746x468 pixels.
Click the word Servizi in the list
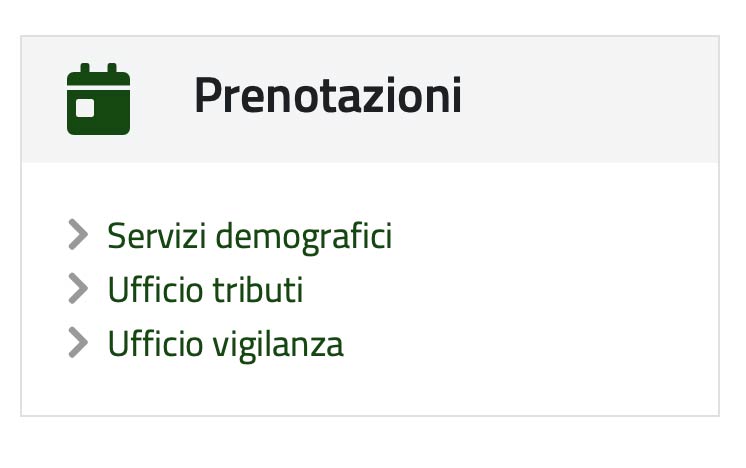point(157,236)
